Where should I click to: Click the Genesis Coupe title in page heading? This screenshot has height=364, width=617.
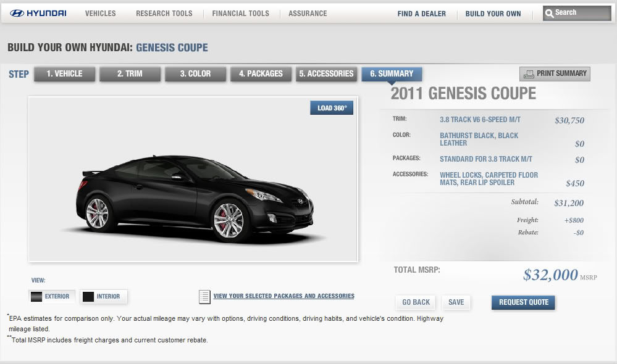click(172, 48)
